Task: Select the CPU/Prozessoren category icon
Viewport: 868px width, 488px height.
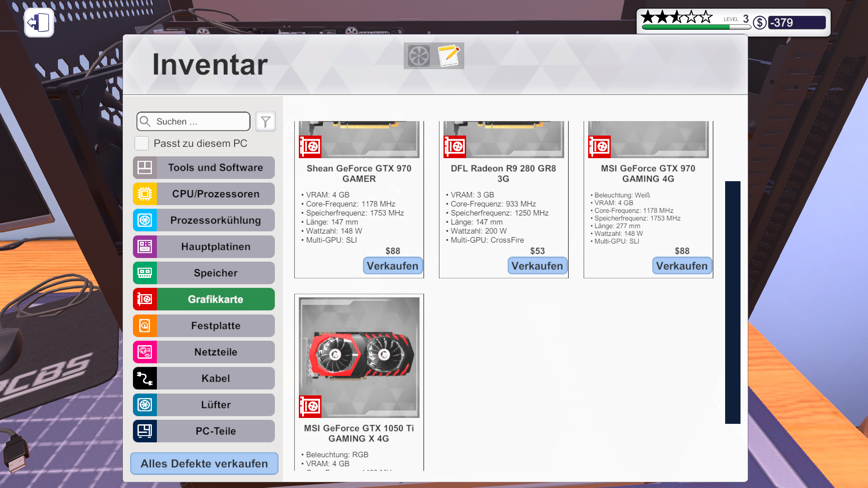Action: coord(145,193)
